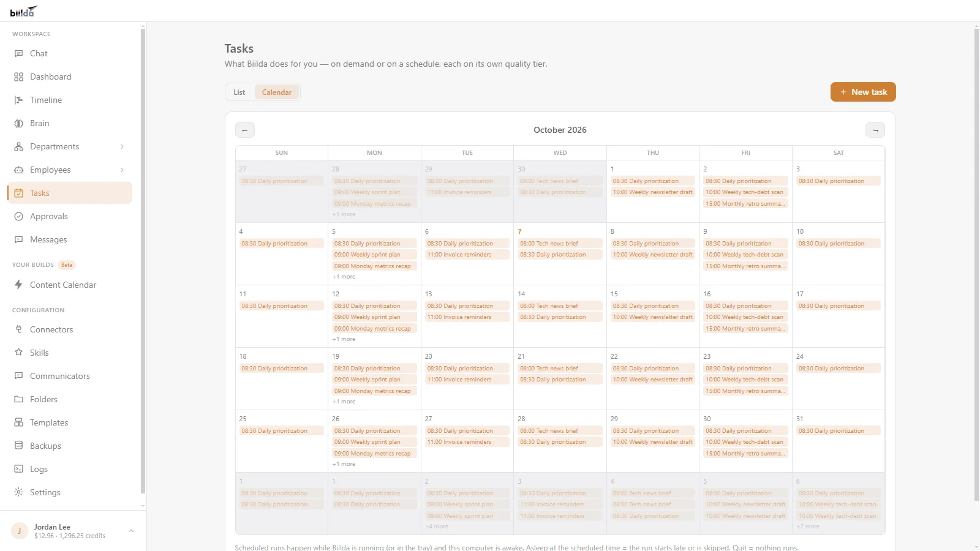Open the Backups database icon

(x=18, y=446)
